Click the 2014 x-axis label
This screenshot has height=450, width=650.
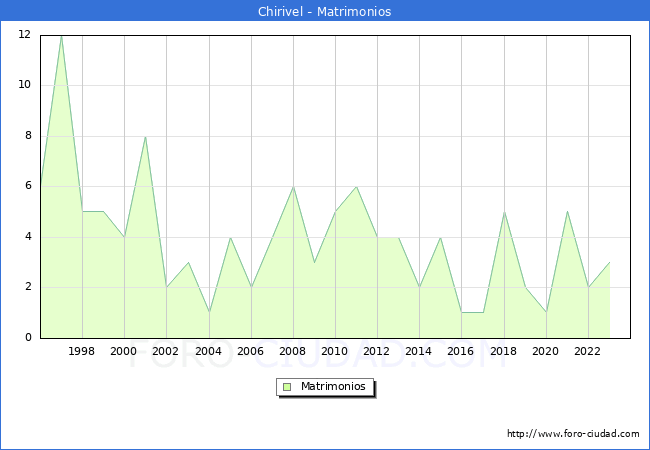tap(418, 351)
